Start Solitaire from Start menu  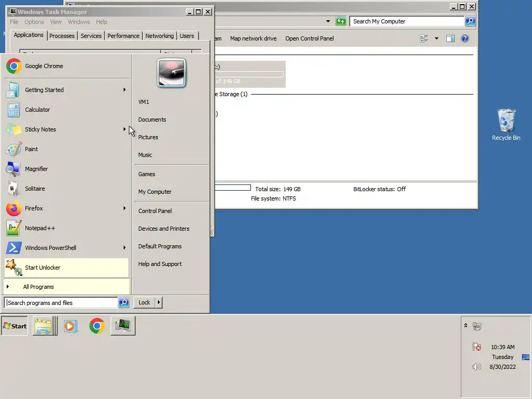[x=67, y=188]
